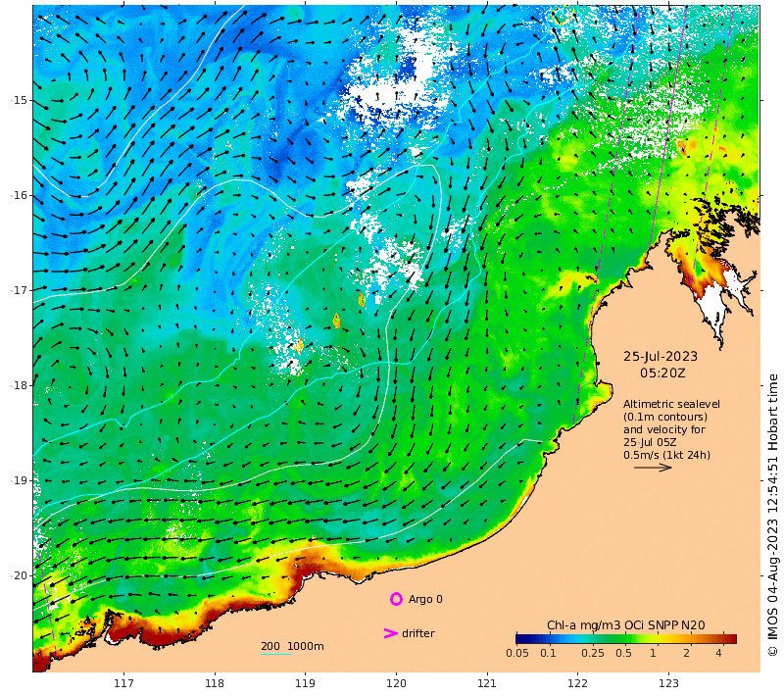Click the magenta drifter arrowhead legend symbol
This screenshot has width=784, height=696.
pos(390,633)
